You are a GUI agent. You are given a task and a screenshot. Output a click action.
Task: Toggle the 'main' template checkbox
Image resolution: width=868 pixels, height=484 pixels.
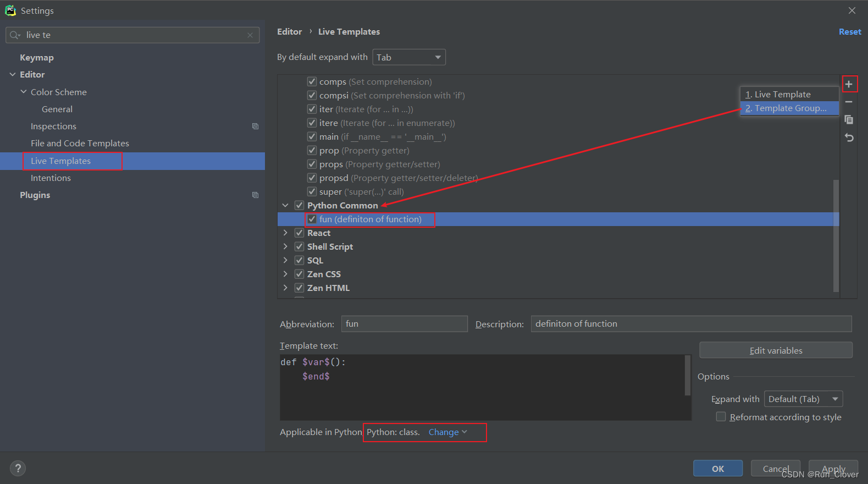coord(312,136)
